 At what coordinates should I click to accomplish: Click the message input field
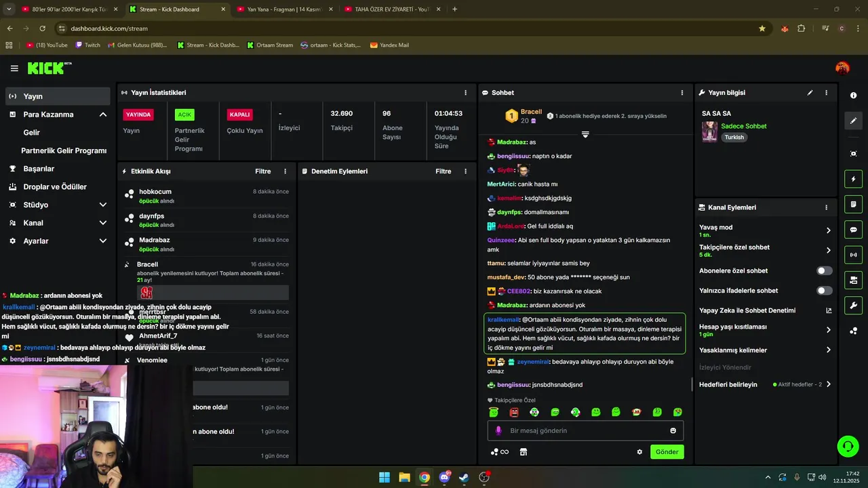[586, 430]
